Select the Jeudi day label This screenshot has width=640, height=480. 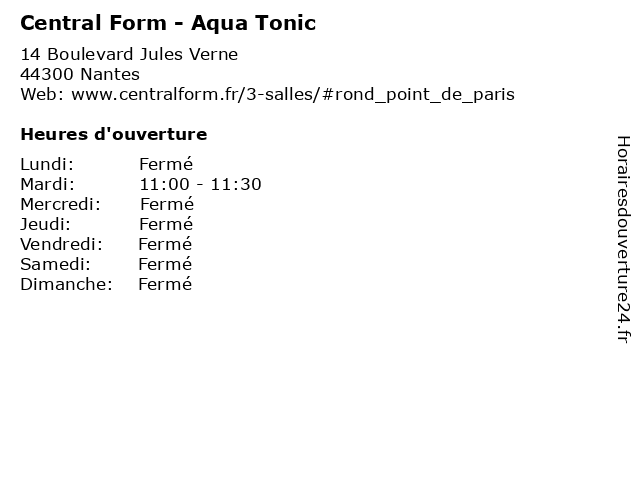(45, 224)
